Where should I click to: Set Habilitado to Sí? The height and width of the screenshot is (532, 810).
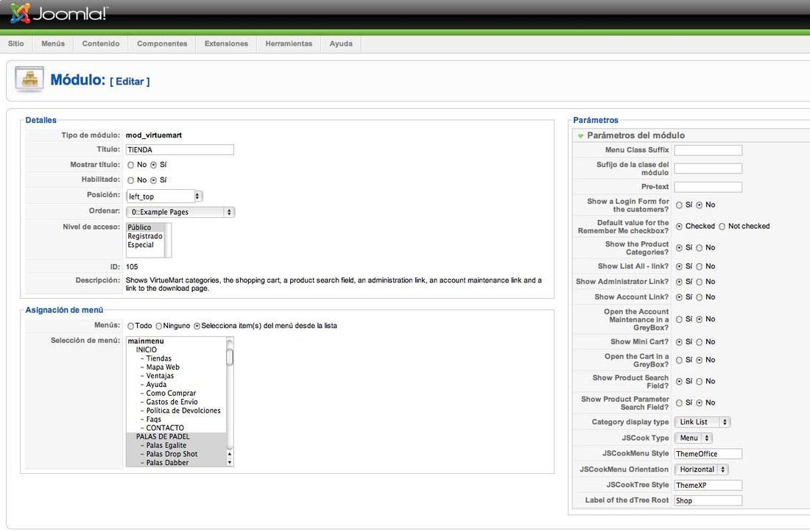(153, 180)
